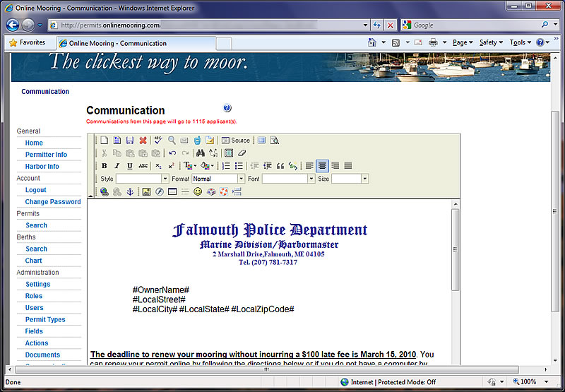Toggle center alignment button

(322, 166)
